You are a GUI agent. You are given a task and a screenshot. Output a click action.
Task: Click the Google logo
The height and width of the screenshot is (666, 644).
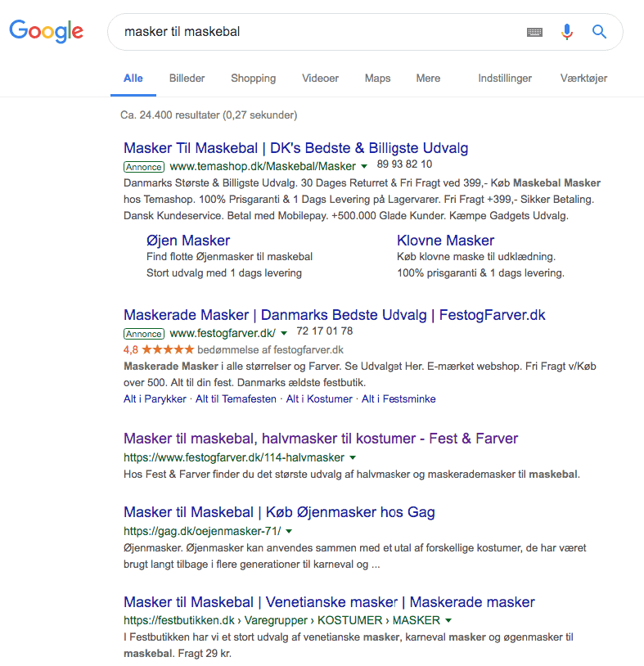pos(47,31)
